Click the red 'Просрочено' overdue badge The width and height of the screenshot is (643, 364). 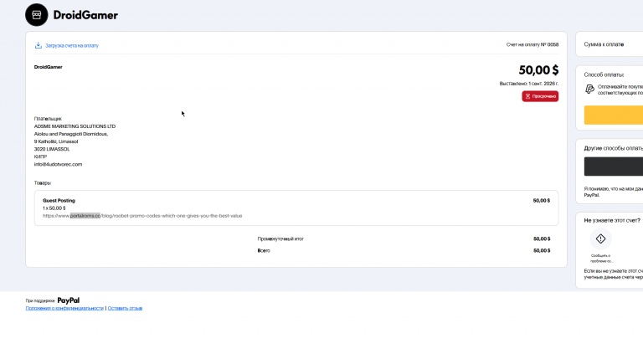click(x=540, y=96)
